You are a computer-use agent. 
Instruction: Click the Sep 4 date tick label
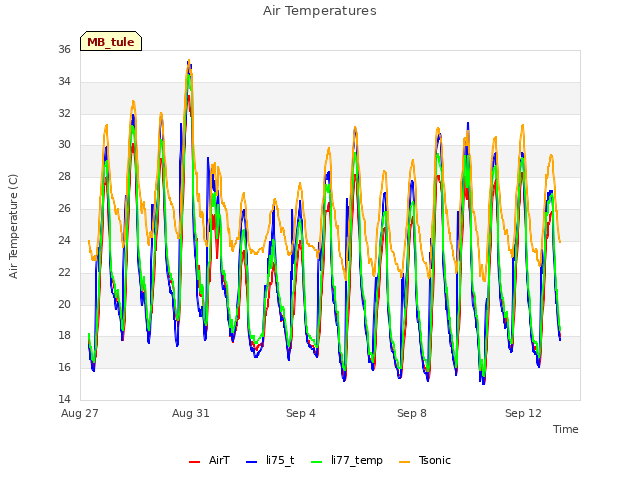point(301,413)
